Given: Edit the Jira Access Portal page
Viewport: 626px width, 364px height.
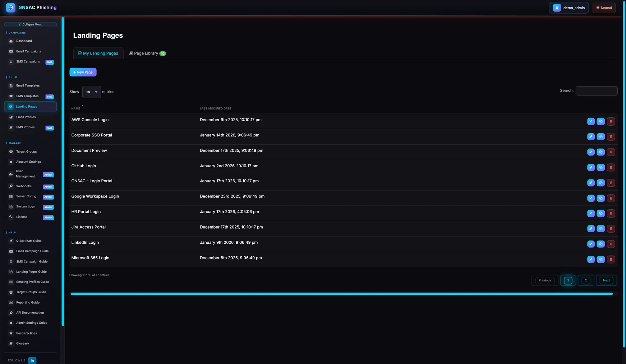Looking at the screenshot, I should pos(591,229).
